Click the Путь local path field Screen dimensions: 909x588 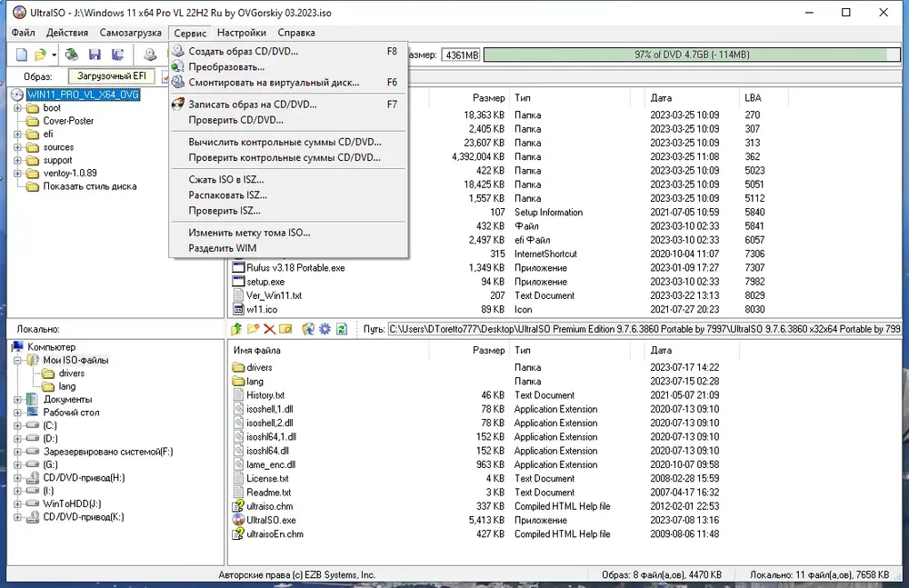(644, 329)
